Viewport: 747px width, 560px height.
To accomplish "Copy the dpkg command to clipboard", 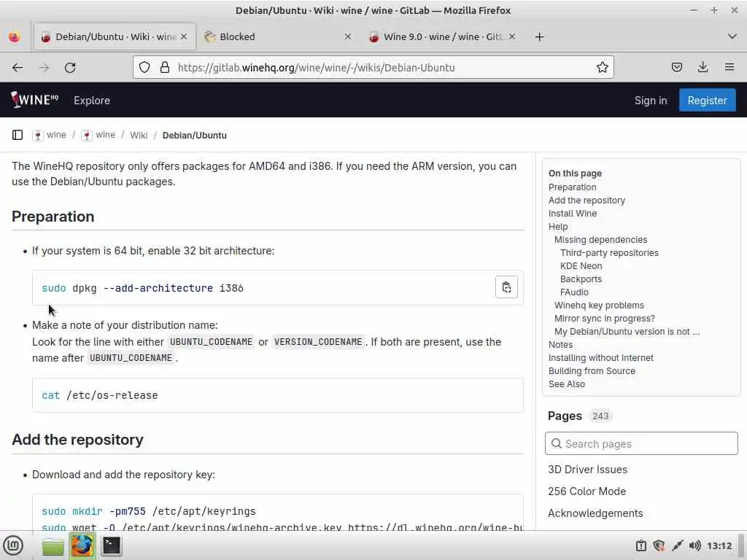I will tap(506, 287).
